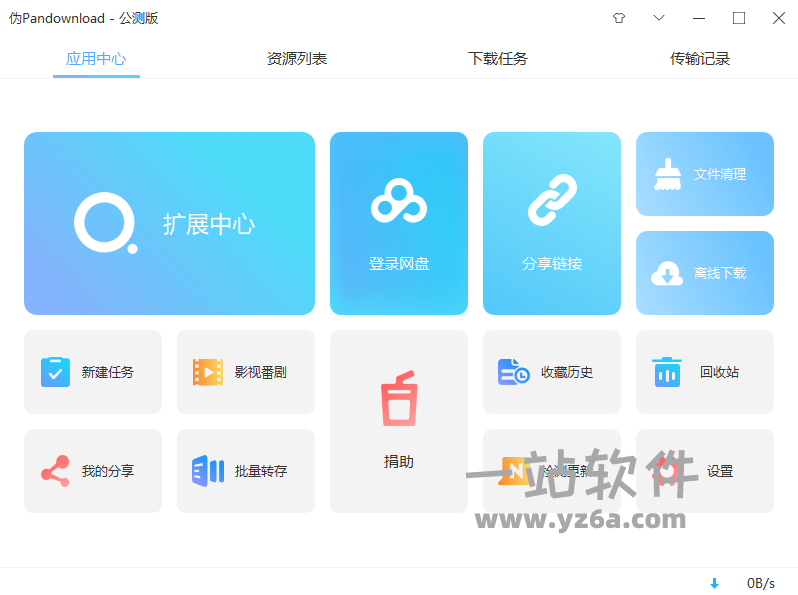The width and height of the screenshot is (798, 595).
Task: Open 影视番剧 videos section
Action: click(246, 372)
